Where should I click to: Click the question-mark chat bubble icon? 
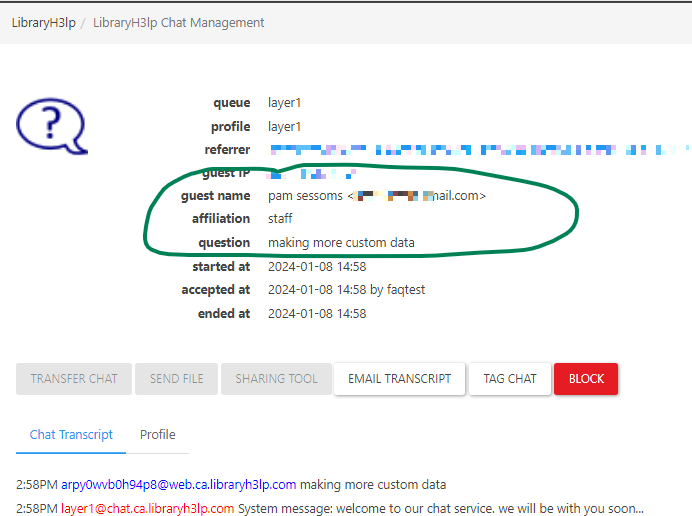52,127
